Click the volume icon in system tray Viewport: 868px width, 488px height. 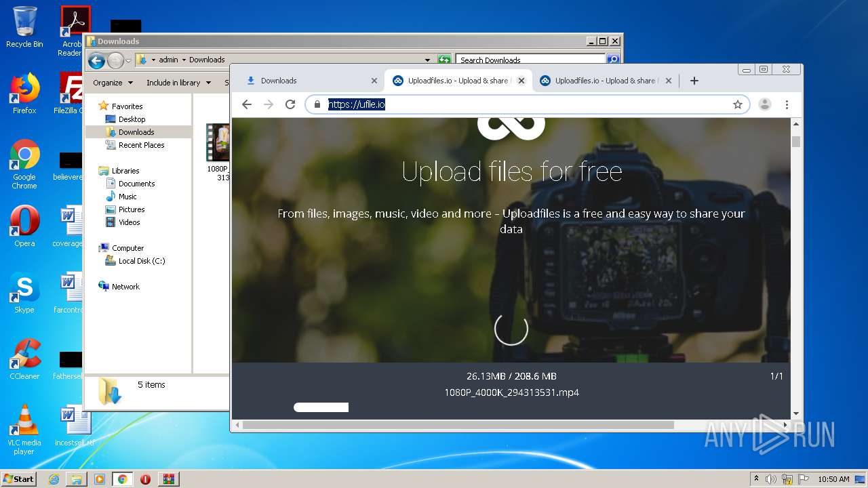[x=771, y=479]
